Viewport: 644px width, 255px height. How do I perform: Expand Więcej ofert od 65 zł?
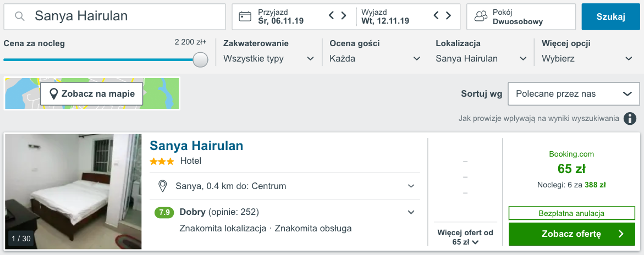pyautogui.click(x=465, y=237)
